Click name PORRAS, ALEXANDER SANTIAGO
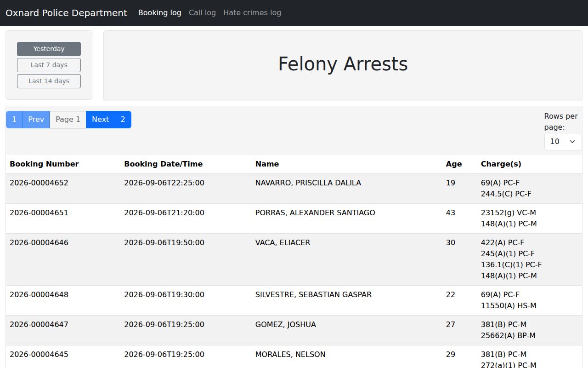Image resolution: width=588 pixels, height=368 pixels. click(x=315, y=213)
